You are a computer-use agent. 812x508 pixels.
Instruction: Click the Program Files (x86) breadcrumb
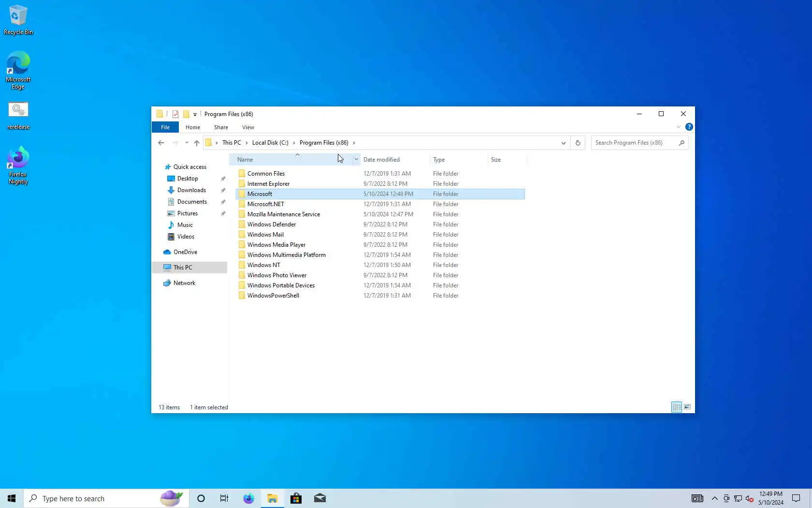pos(324,143)
